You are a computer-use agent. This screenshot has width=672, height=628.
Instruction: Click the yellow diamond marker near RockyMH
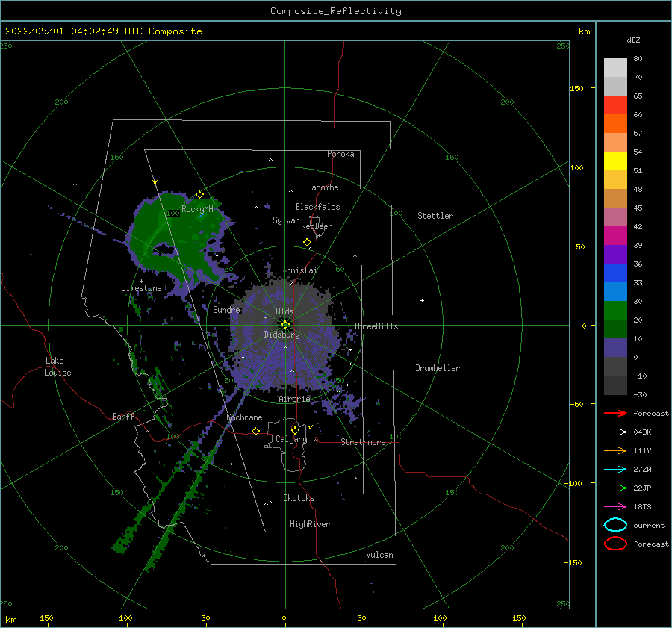click(199, 195)
